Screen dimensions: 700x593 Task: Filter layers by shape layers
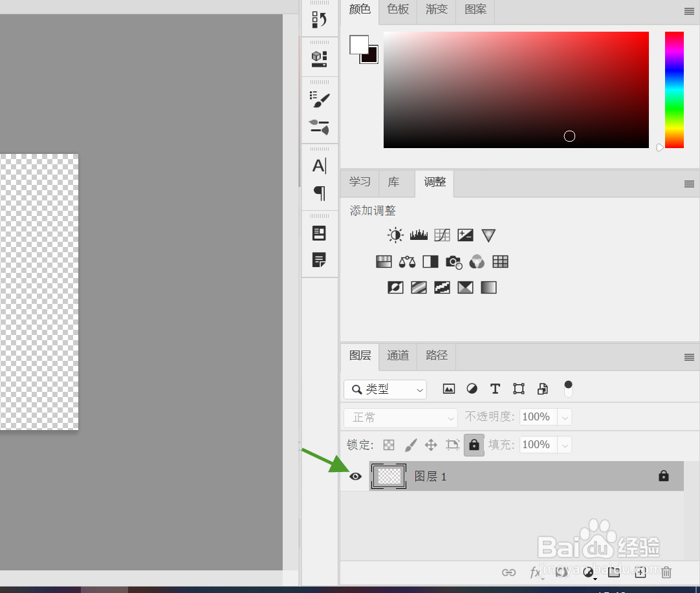coord(518,389)
